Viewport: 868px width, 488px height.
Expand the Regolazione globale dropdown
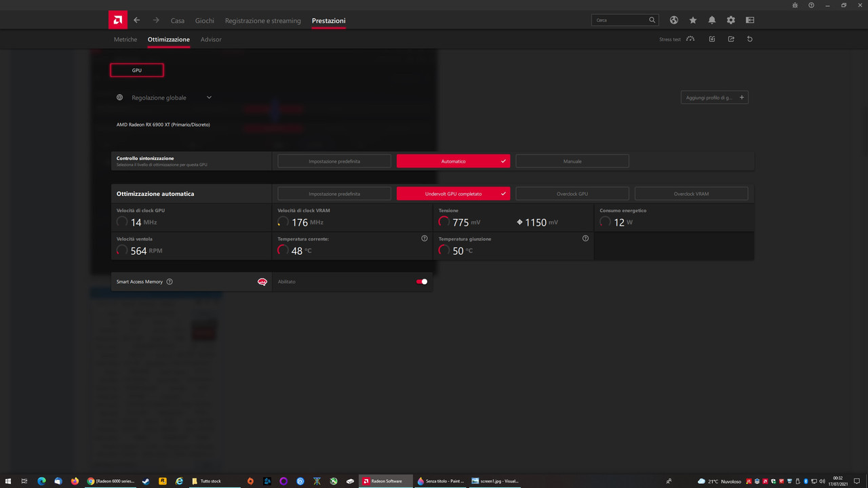(x=209, y=98)
